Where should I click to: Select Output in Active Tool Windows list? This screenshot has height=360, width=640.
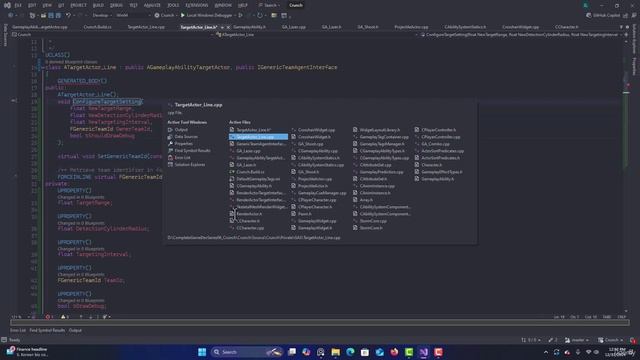pos(178,130)
